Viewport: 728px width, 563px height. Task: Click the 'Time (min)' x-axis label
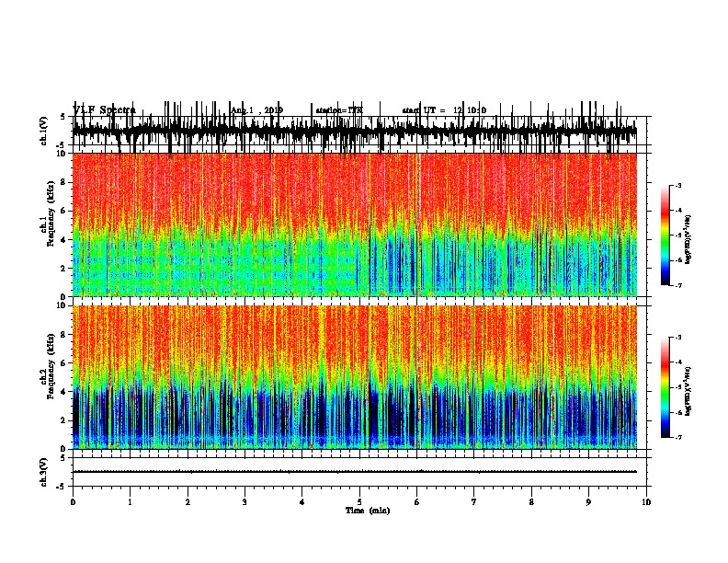(x=368, y=511)
